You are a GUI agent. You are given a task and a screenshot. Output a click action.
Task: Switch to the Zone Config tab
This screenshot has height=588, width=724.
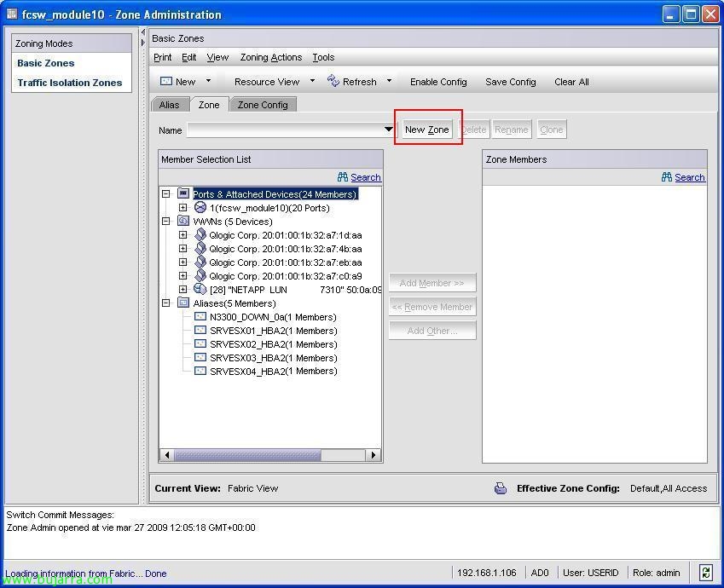point(262,105)
